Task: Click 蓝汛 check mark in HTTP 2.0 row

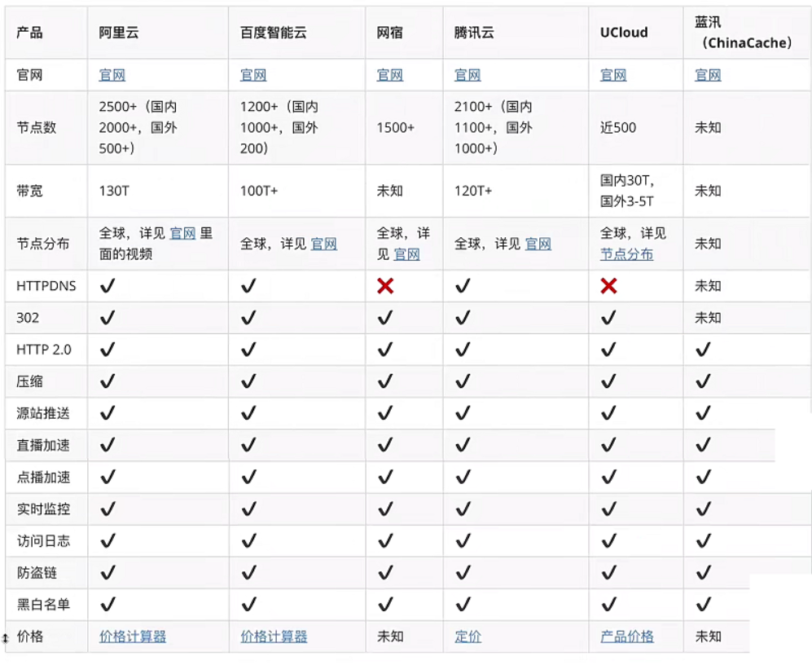Action: pyautogui.click(x=703, y=350)
